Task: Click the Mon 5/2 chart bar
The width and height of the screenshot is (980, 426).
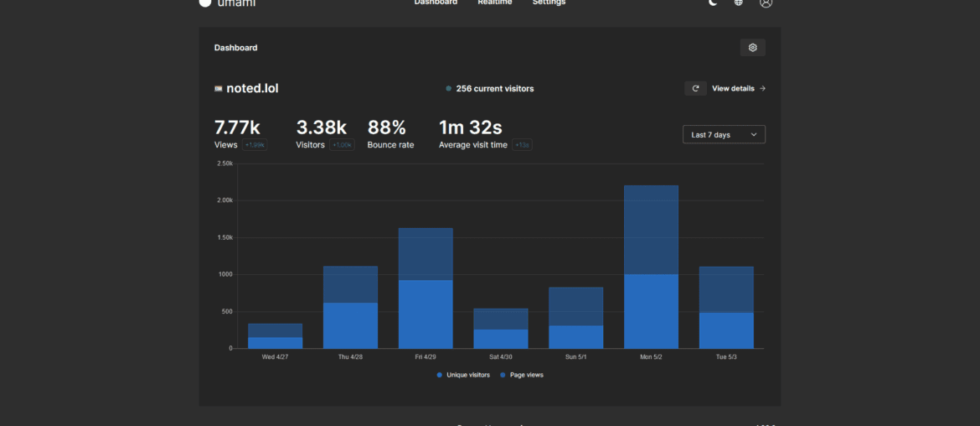Action: [652, 268]
